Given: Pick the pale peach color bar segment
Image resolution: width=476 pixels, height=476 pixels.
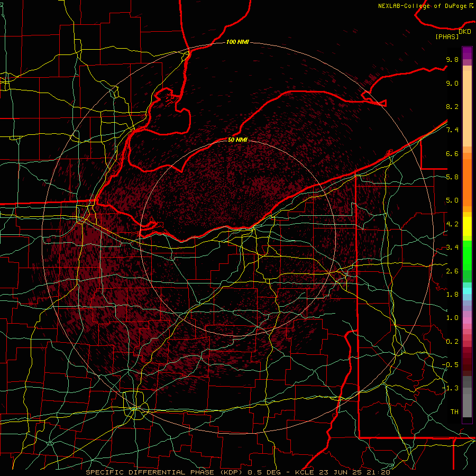Looking at the screenshot, I should tap(467, 108).
